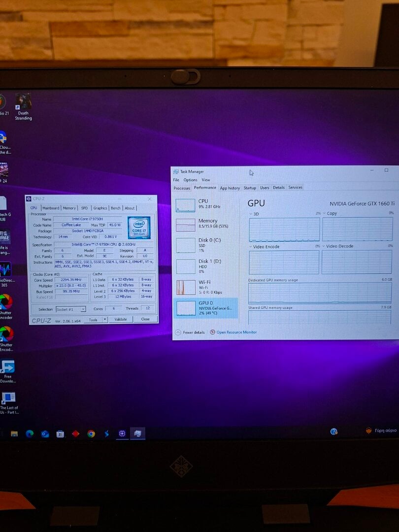Switch to the Services tab
The height and width of the screenshot is (532, 399).
(x=295, y=187)
